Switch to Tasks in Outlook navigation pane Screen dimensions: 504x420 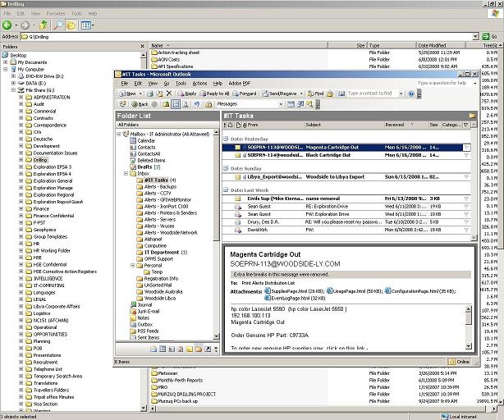click(181, 349)
